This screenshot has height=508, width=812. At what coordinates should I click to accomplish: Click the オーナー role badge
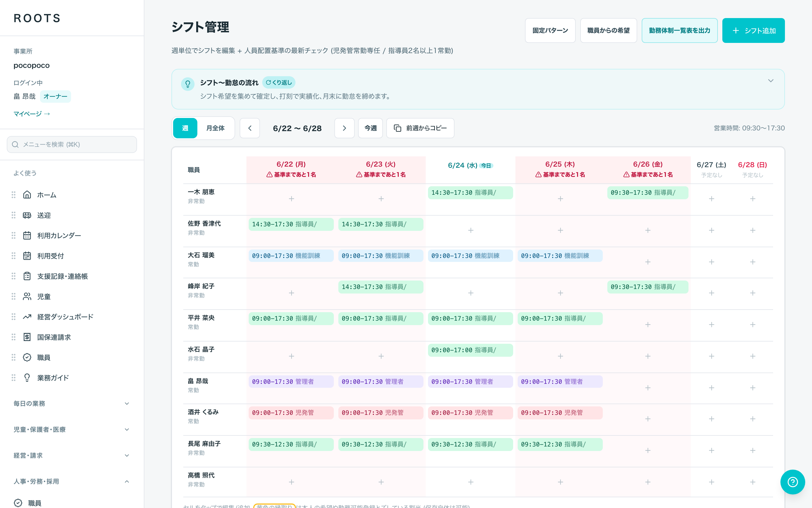[55, 97]
